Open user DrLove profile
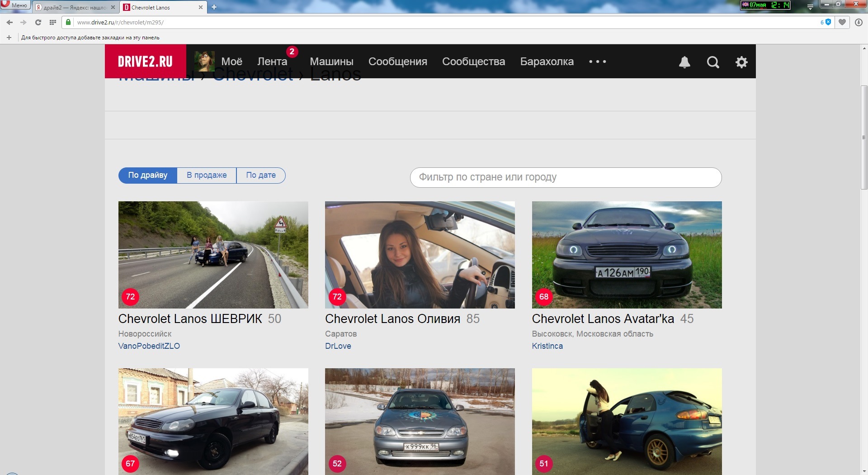 point(338,346)
